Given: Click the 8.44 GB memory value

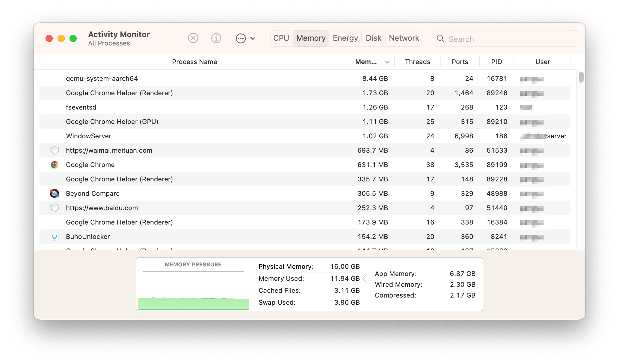Looking at the screenshot, I should pyautogui.click(x=375, y=78).
